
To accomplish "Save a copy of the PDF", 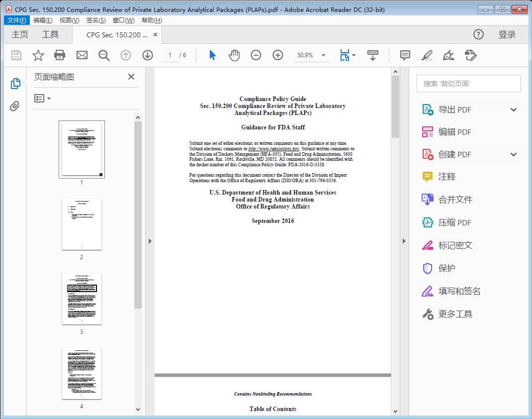I will point(15,55).
